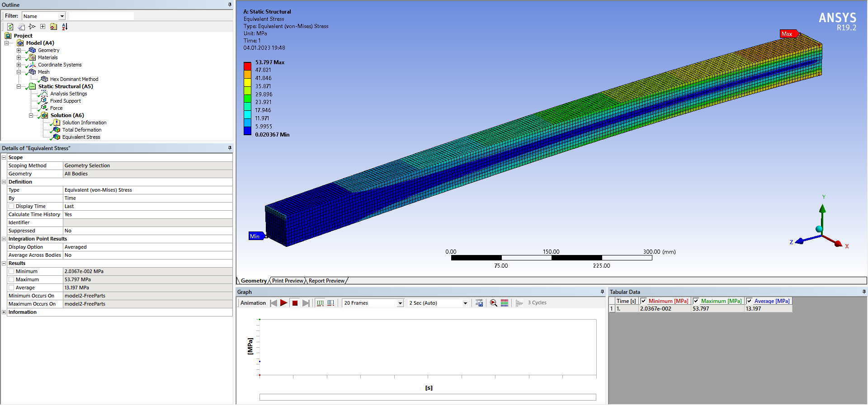Select Force load in the tree
The width and height of the screenshot is (868, 406).
point(57,108)
